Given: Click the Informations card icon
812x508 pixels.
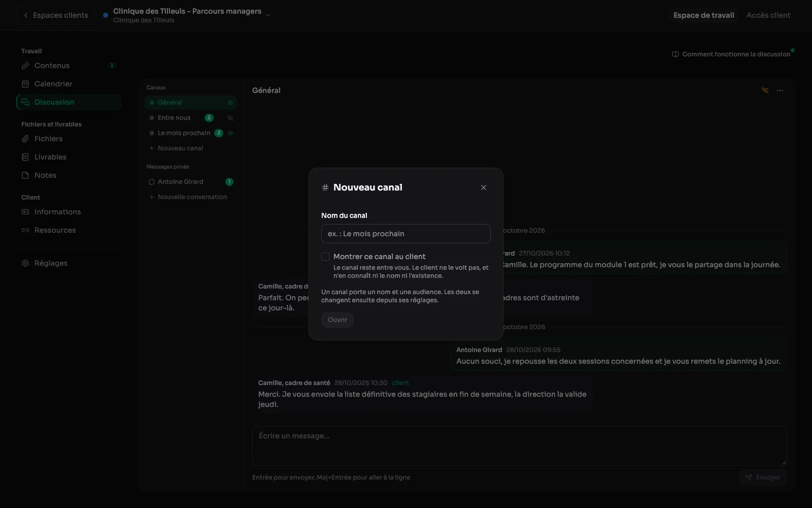Looking at the screenshot, I should click(25, 212).
